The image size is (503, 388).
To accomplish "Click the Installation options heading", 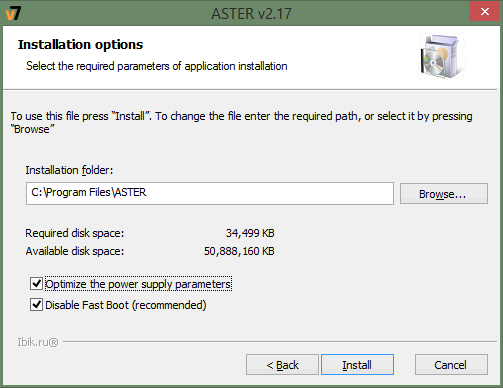I will tap(80, 45).
